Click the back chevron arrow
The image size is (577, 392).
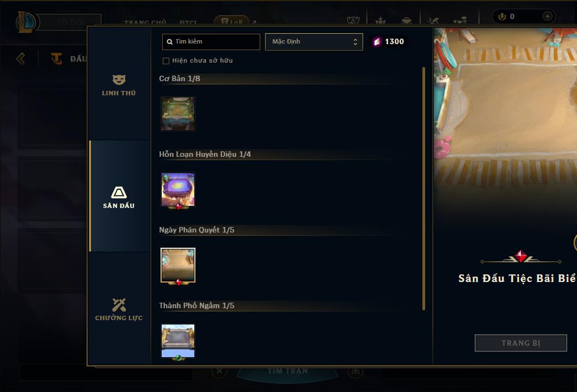[x=21, y=58]
